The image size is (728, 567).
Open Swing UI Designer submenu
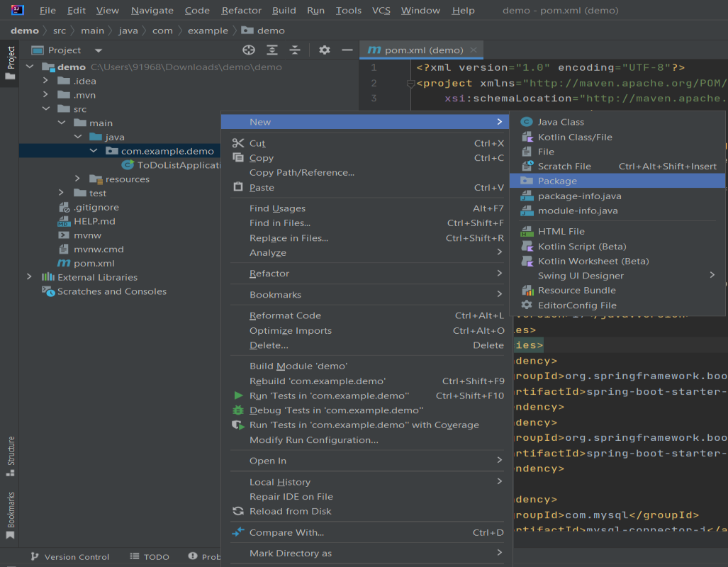click(617, 276)
